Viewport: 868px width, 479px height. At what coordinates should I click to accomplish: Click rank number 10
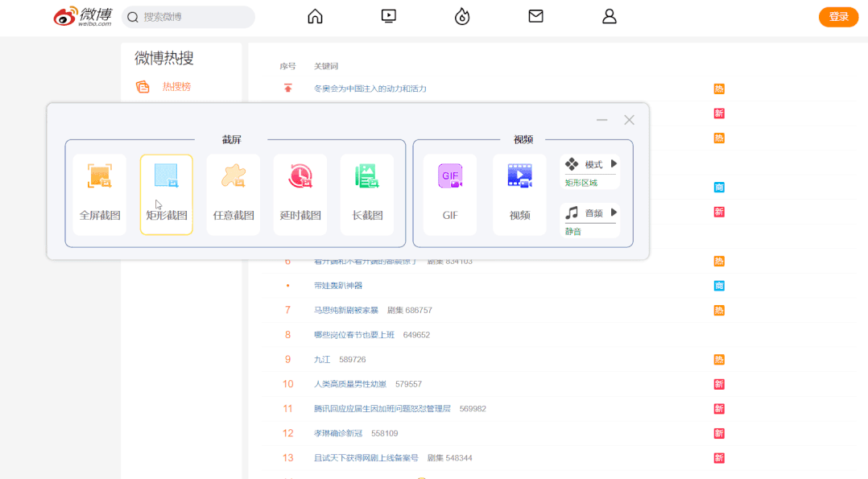click(x=288, y=384)
